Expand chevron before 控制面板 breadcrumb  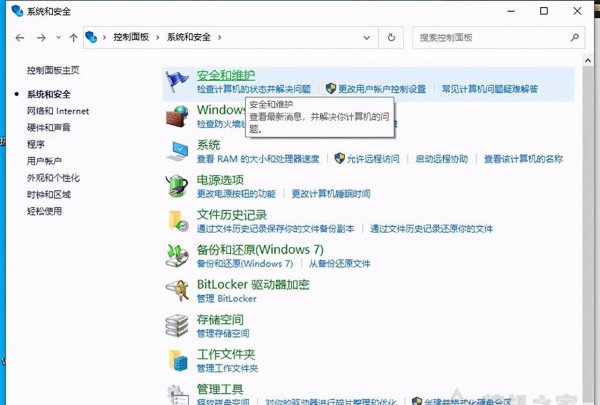tap(104, 38)
